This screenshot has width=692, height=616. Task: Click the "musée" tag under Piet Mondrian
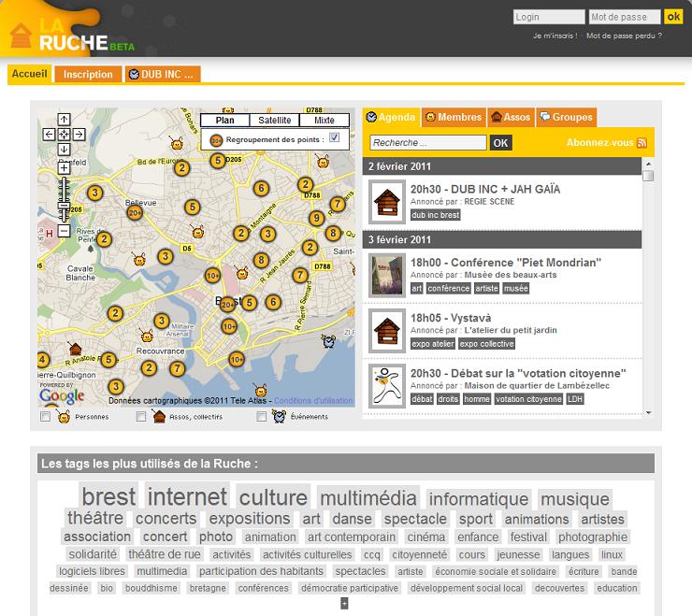pos(515,289)
